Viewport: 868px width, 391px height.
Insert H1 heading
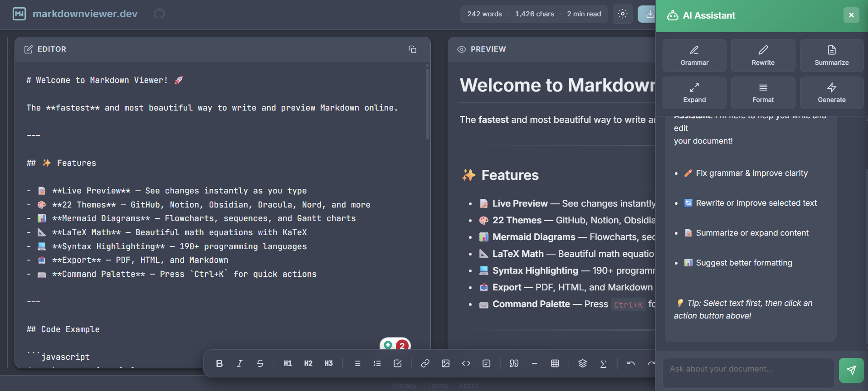tap(288, 363)
